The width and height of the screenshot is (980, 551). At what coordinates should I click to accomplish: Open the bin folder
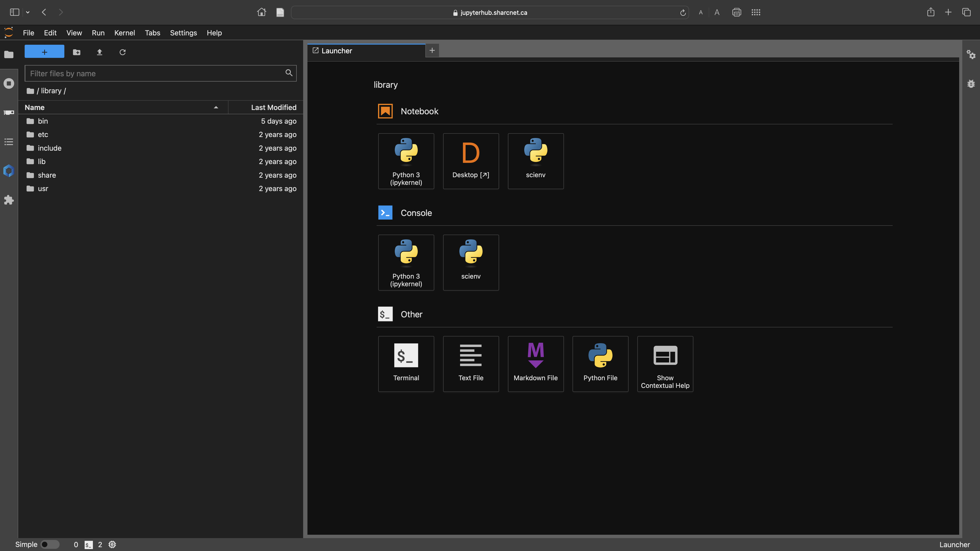(x=43, y=121)
